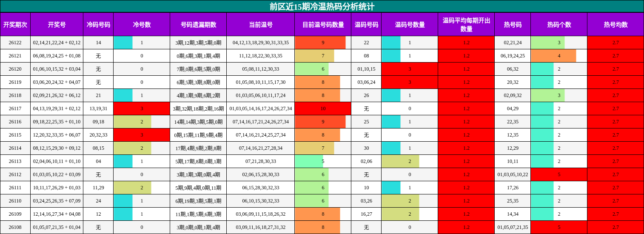The height and width of the screenshot is (234, 644).
Task: Select warm code cell 16,27
Action: [366, 214]
